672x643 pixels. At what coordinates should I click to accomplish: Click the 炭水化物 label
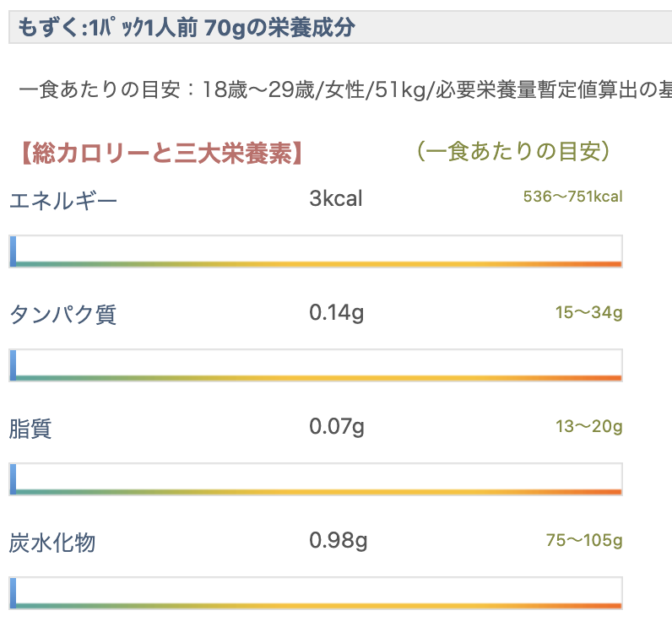pos(52,543)
